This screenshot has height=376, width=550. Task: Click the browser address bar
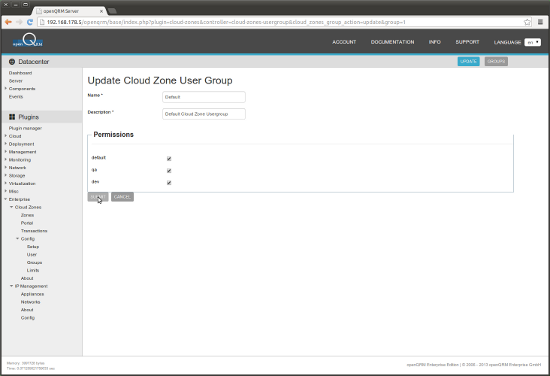click(x=282, y=22)
